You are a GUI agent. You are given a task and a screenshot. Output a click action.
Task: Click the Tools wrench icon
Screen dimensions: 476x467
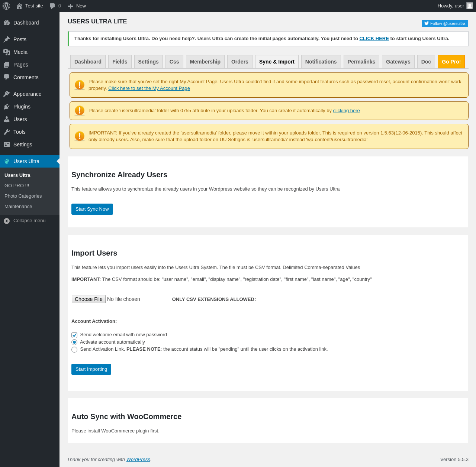tap(7, 132)
